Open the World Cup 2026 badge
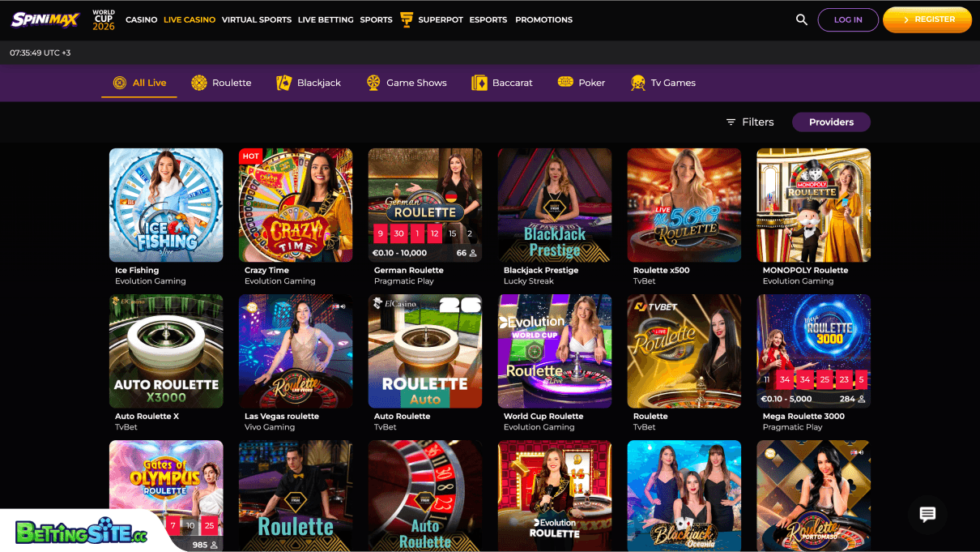Viewport: 980px width, 552px height. point(104,20)
